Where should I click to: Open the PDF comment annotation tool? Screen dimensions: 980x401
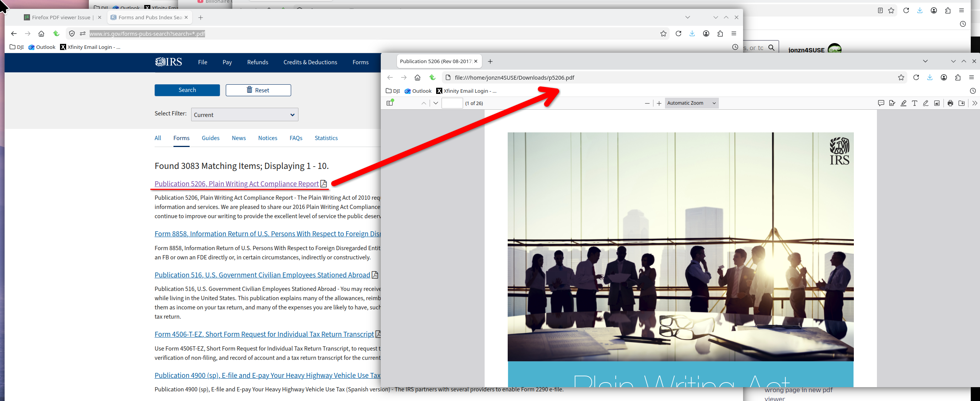pyautogui.click(x=881, y=103)
